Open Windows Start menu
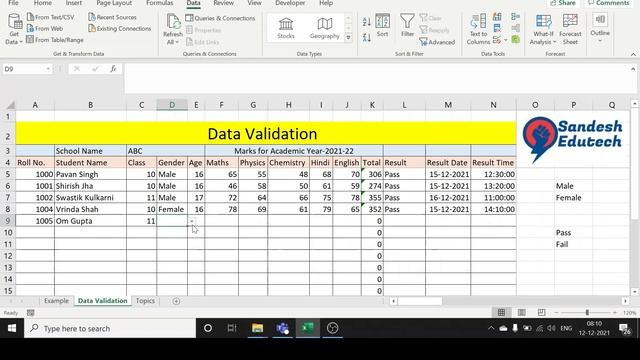The height and width of the screenshot is (360, 640). click(x=12, y=328)
